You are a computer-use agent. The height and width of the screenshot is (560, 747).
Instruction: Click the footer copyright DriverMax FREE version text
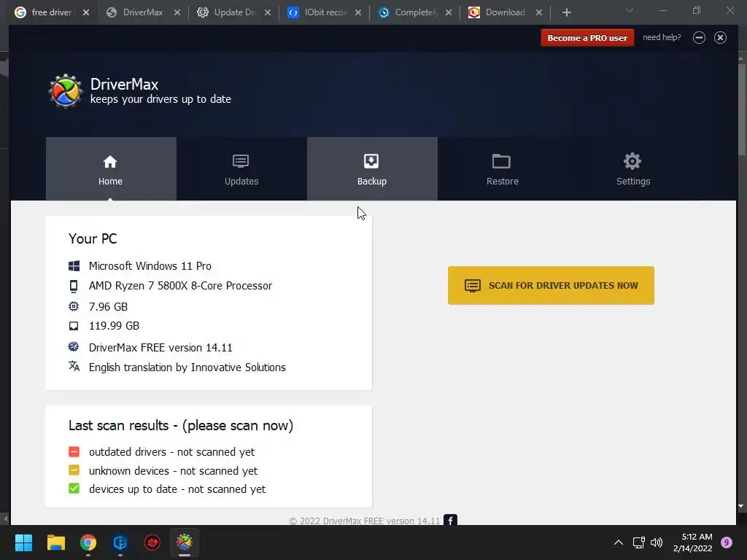click(365, 521)
